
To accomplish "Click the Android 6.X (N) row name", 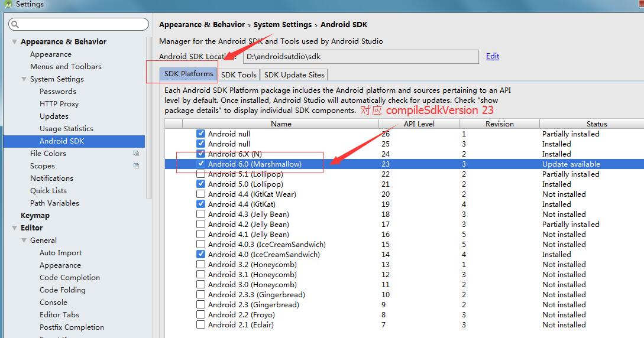I will point(235,154).
